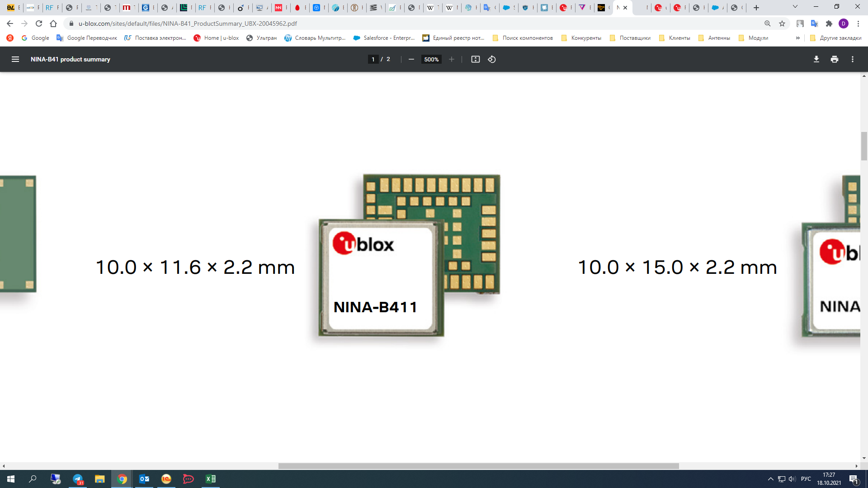Viewport: 868px width, 488px height.
Task: Open the Поставка электрон... bookmark
Action: 155,38
